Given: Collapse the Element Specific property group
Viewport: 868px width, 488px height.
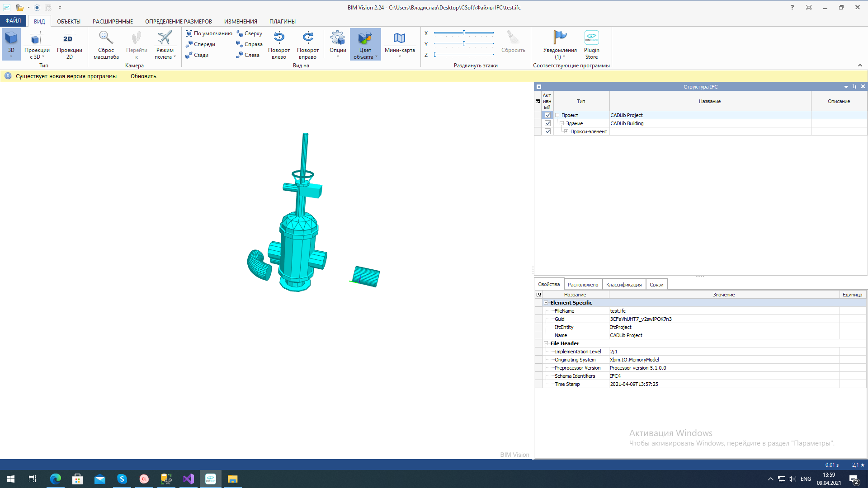Looking at the screenshot, I should pyautogui.click(x=546, y=303).
